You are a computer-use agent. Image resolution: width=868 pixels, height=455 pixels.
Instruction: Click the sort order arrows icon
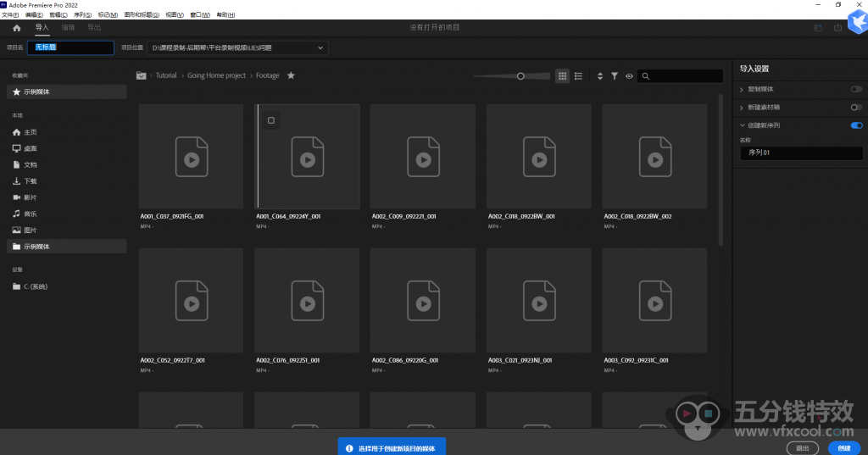pyautogui.click(x=600, y=76)
